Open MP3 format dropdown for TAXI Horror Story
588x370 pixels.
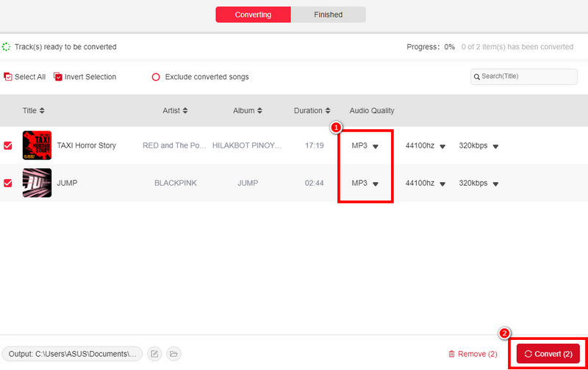[x=365, y=145]
